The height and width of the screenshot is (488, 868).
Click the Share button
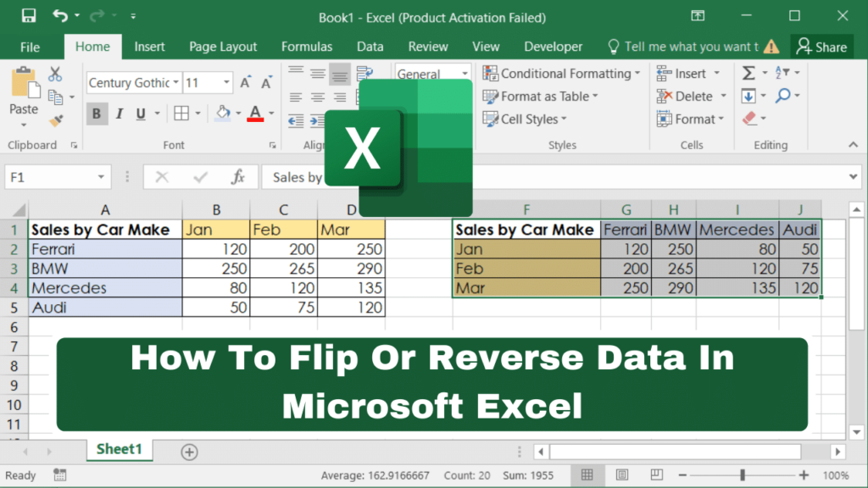[821, 47]
